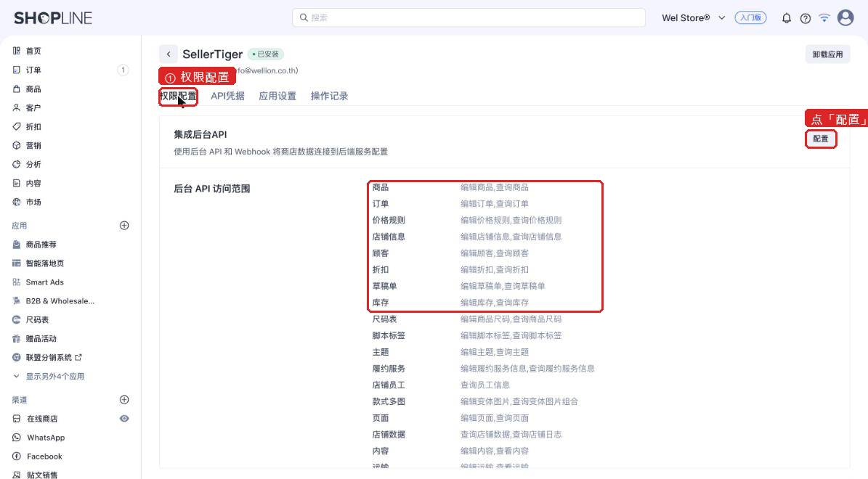
Task: Open the 客户 customers person icon
Action: pos(17,107)
